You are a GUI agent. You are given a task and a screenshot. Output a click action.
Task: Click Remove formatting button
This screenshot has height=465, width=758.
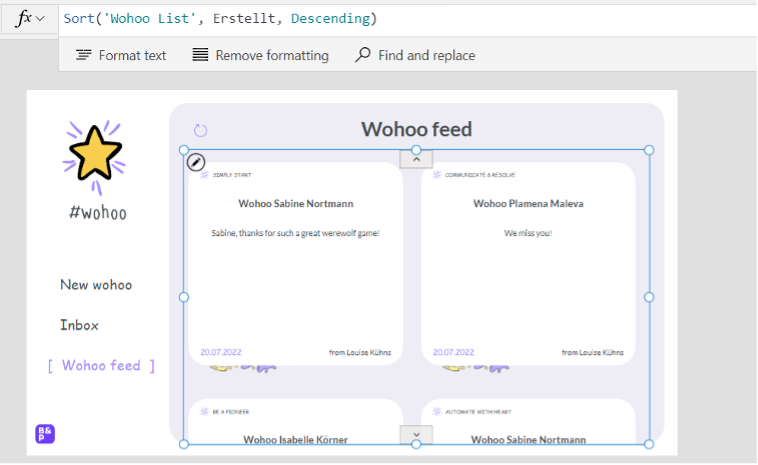[260, 55]
